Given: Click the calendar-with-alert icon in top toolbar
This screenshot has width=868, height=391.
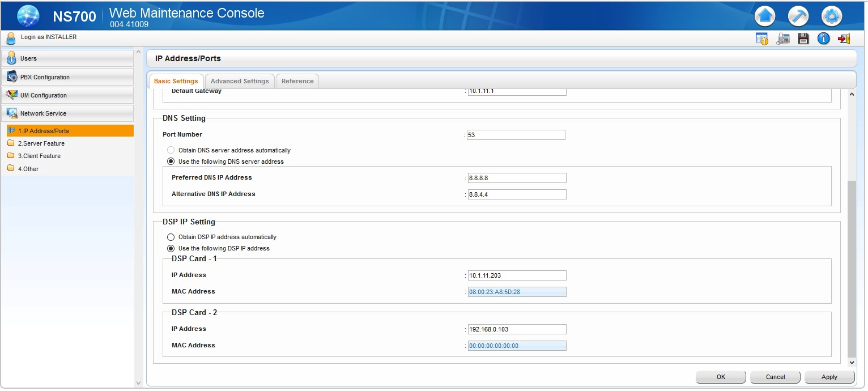Looking at the screenshot, I should pos(762,39).
